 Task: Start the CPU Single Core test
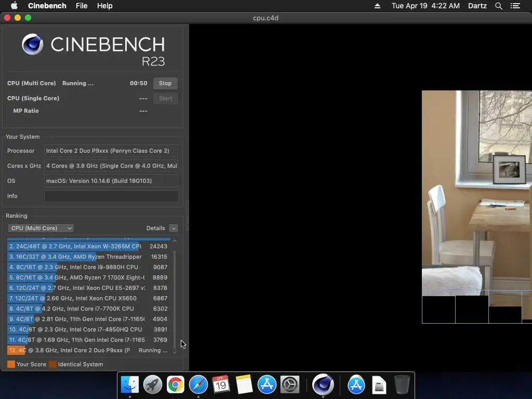pyautogui.click(x=165, y=98)
